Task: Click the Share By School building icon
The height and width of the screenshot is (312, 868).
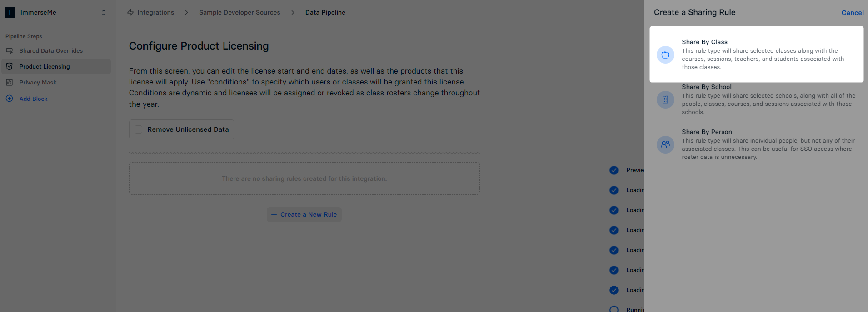Action: click(665, 99)
